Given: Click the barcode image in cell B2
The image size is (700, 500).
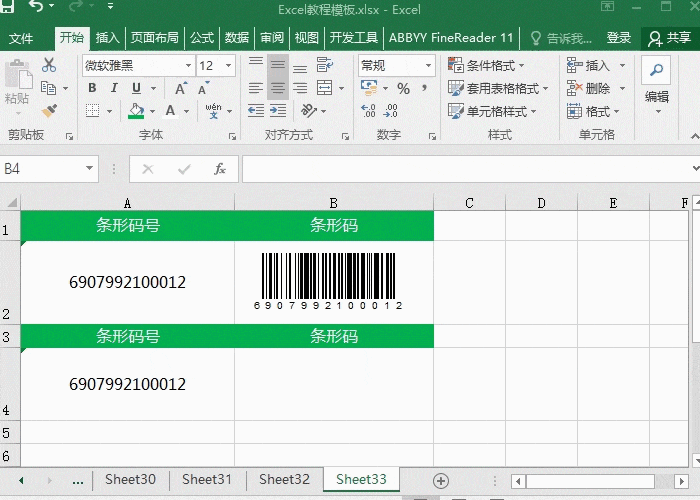Looking at the screenshot, I should (328, 280).
